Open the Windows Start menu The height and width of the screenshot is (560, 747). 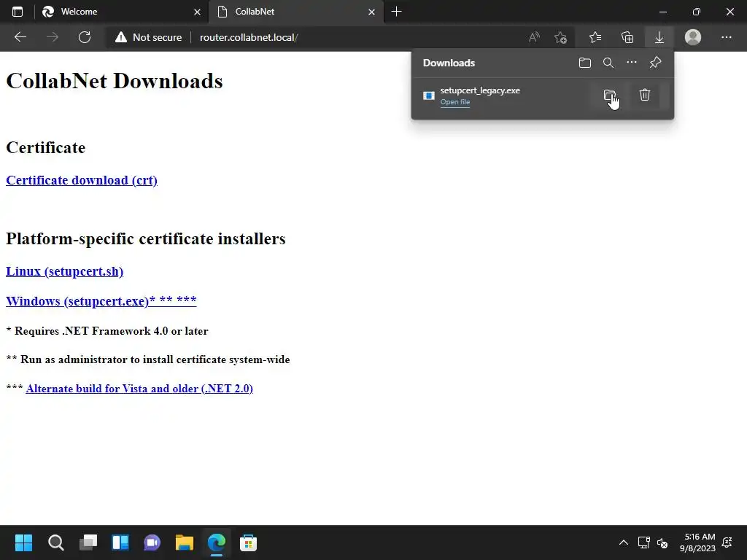pyautogui.click(x=23, y=542)
